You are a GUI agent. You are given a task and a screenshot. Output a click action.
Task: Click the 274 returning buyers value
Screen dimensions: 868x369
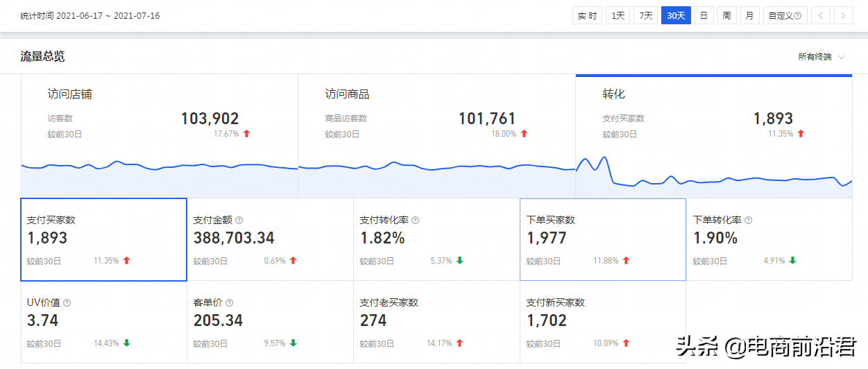373,320
